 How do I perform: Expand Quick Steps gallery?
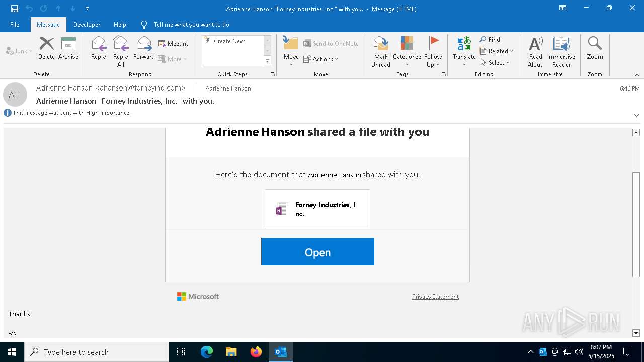click(x=267, y=61)
